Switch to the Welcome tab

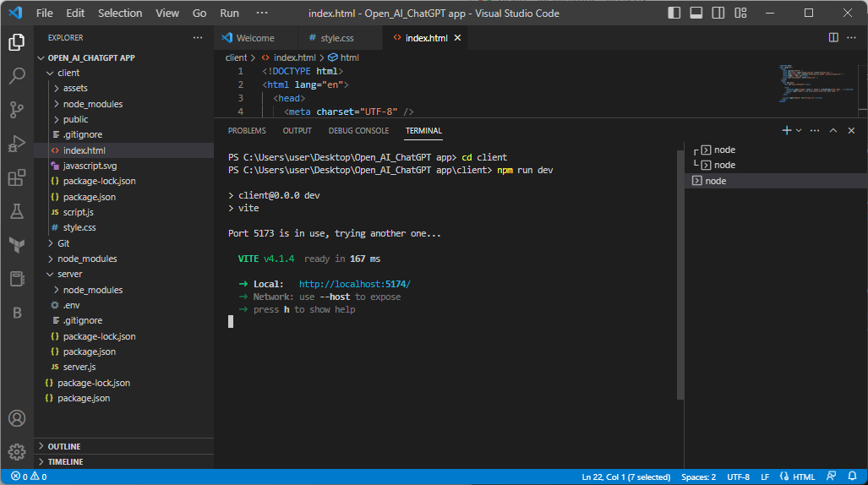tap(255, 38)
